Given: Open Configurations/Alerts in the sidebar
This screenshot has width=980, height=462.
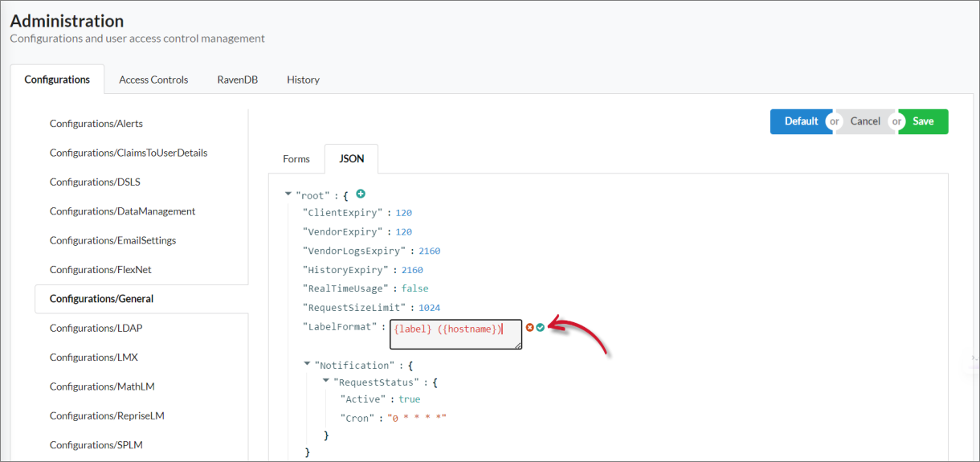Looking at the screenshot, I should (x=96, y=124).
